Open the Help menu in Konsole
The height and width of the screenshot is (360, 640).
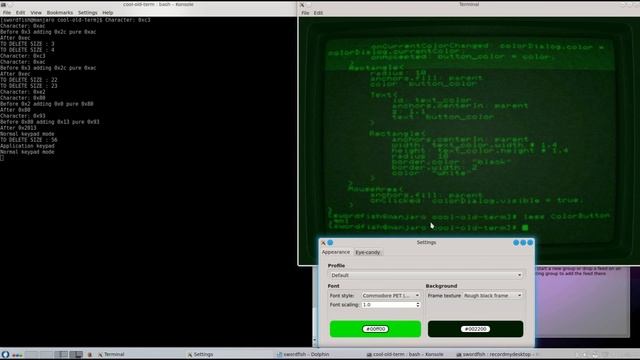click(108, 13)
